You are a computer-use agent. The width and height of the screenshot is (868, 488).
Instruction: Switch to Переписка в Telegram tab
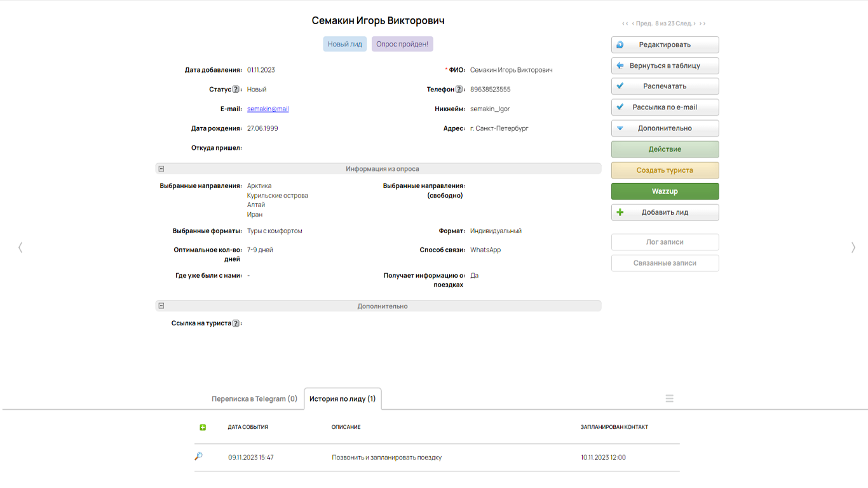254,399
